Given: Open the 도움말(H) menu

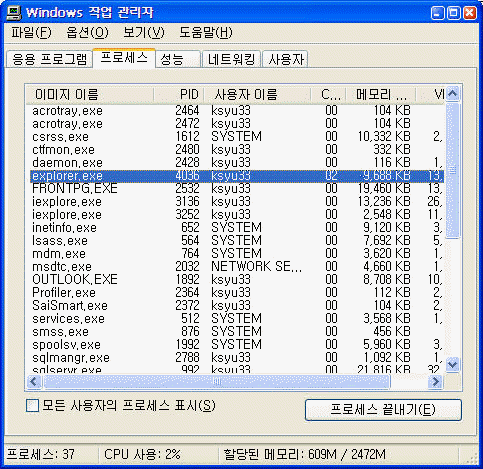Looking at the screenshot, I should tap(206, 33).
